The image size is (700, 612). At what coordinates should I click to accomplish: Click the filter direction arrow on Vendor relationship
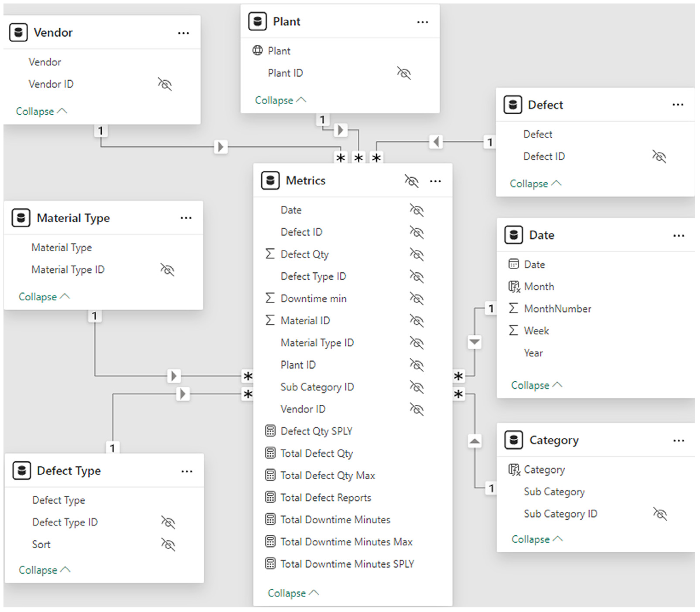(221, 147)
